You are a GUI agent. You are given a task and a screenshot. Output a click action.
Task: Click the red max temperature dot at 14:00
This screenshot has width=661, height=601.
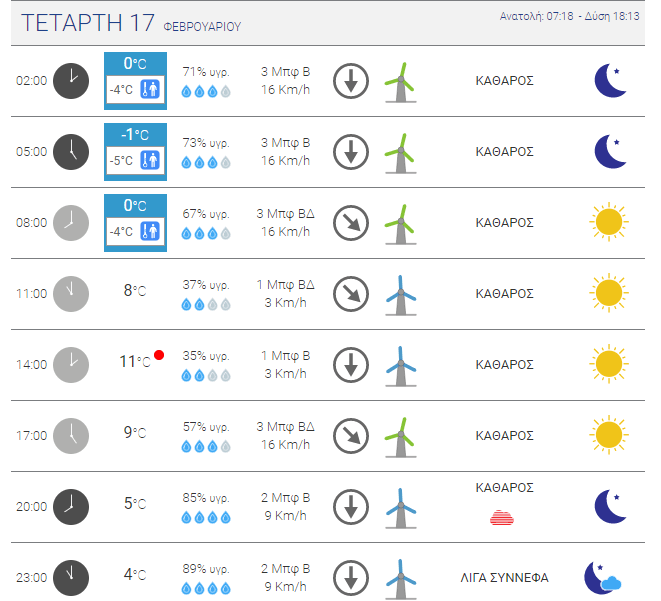[159, 355]
